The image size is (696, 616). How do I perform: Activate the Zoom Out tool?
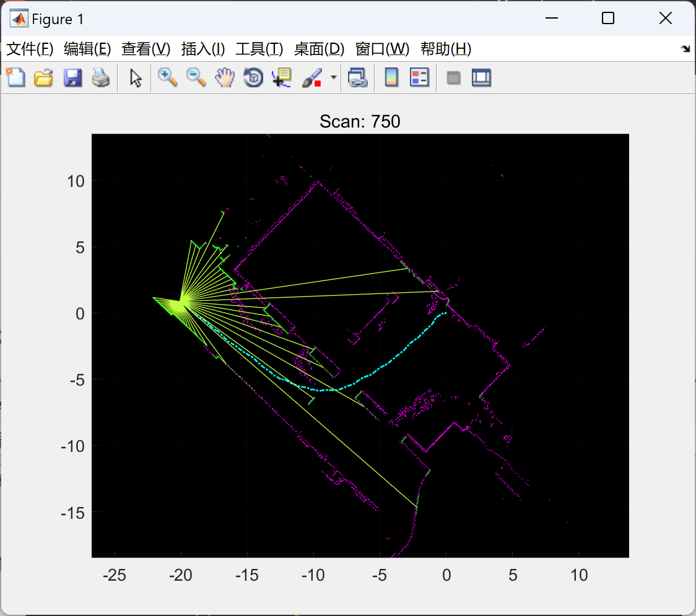196,78
